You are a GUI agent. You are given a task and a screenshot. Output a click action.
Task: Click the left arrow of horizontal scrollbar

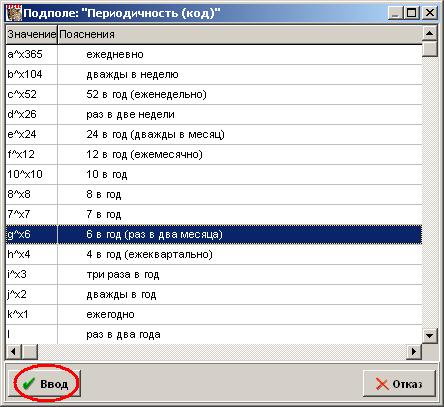pos(14,351)
